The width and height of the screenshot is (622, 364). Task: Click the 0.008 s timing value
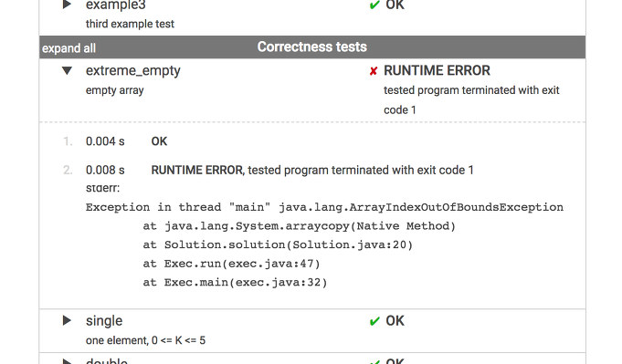[x=105, y=171]
